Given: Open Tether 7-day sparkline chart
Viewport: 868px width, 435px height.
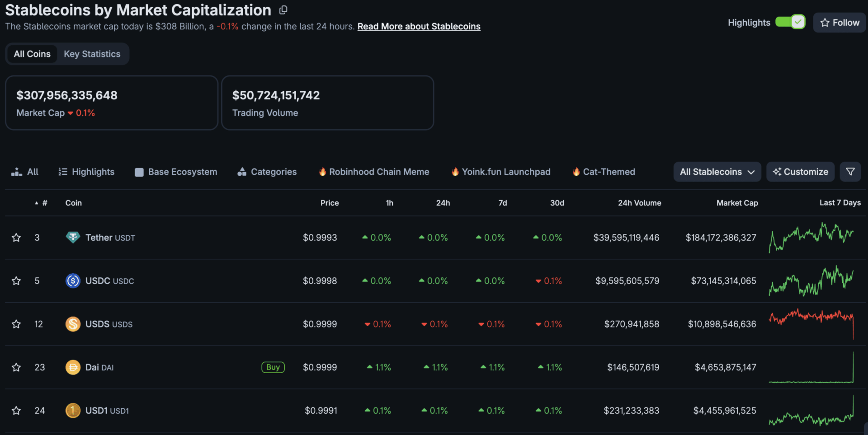Looking at the screenshot, I should [x=811, y=238].
